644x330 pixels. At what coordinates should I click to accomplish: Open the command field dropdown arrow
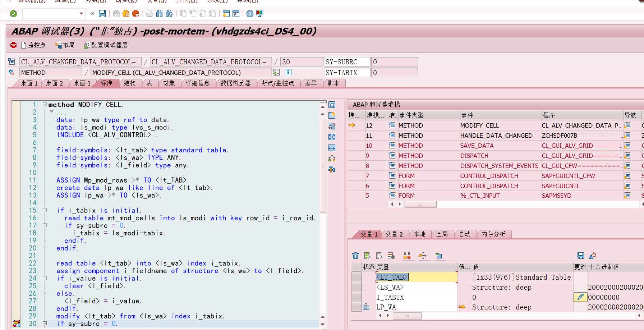click(82, 14)
